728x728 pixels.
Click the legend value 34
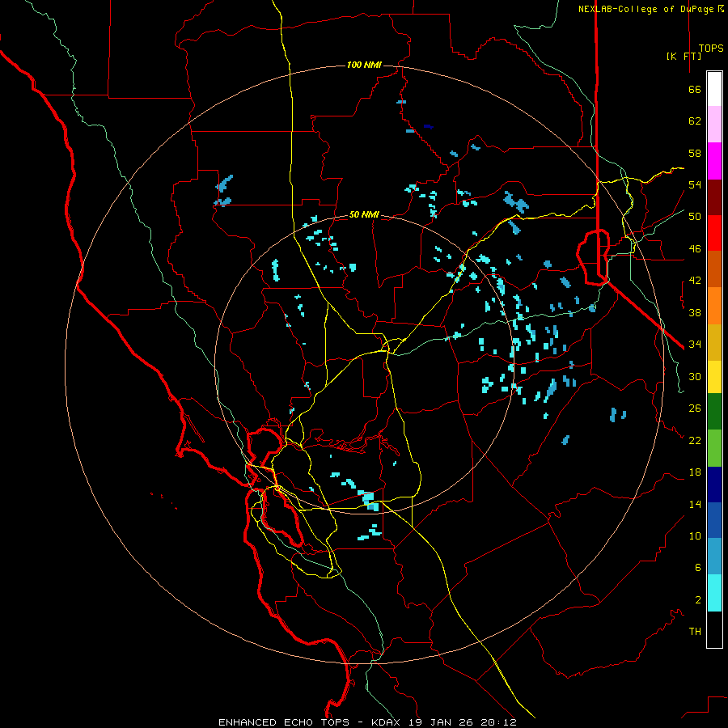(695, 344)
